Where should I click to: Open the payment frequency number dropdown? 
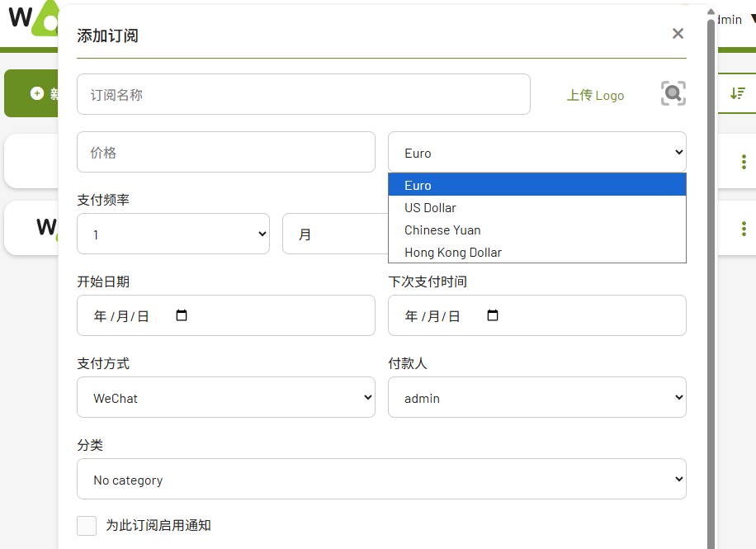point(173,234)
